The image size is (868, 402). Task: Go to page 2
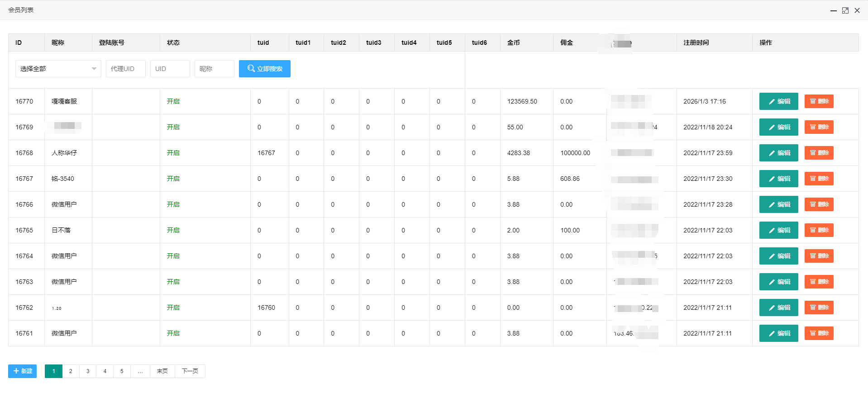click(71, 371)
